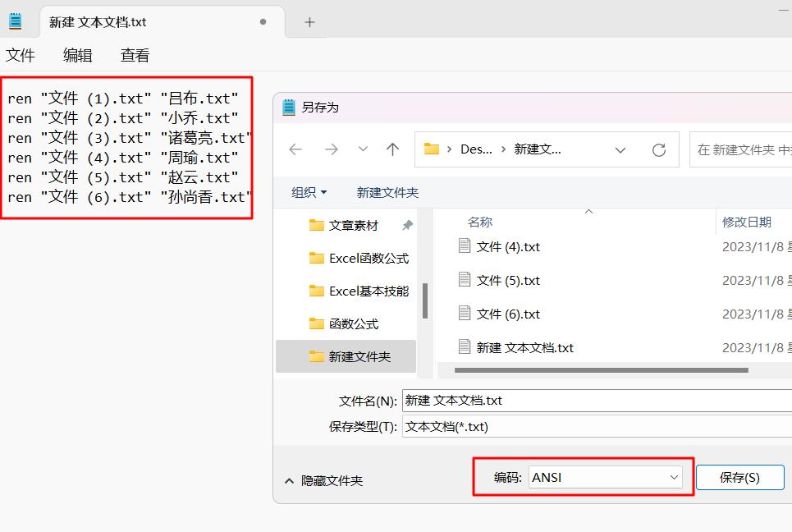Screen dimensions: 792x532
Task: Click the 另存为 dialog title icon
Action: tap(289, 107)
